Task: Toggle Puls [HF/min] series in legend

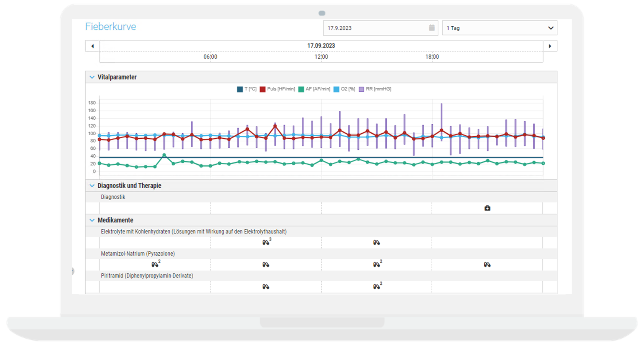Action: click(277, 89)
